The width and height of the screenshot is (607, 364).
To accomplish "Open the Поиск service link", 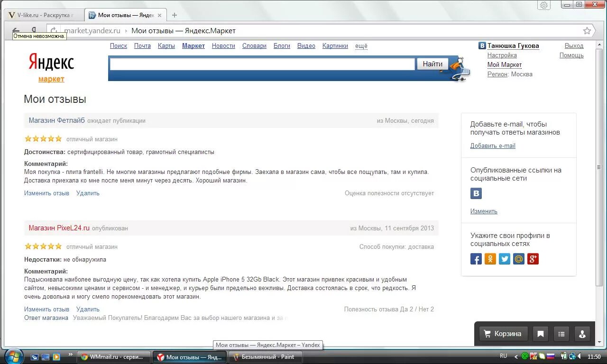I will [x=119, y=46].
